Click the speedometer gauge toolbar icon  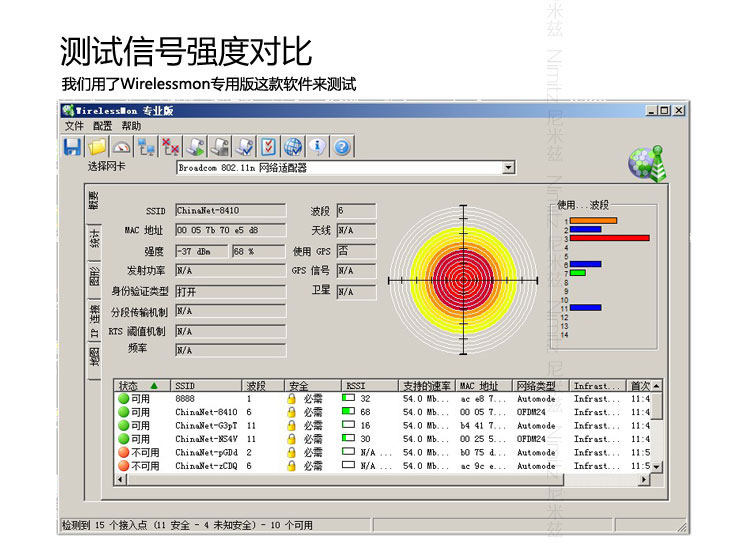click(121, 147)
